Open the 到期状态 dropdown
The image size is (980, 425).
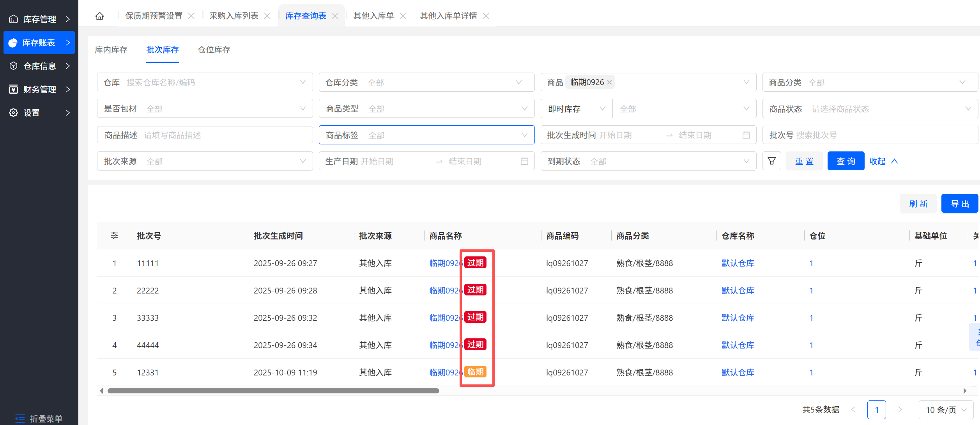click(x=648, y=161)
